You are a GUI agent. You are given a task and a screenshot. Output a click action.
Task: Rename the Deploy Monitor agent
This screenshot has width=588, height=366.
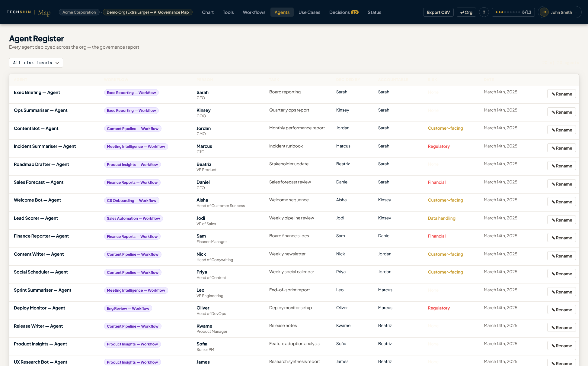tap(561, 310)
